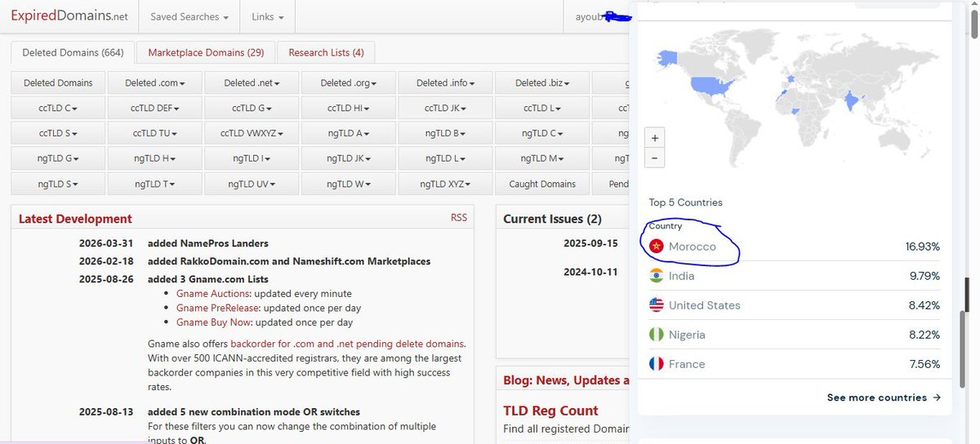Click the added NamePros Landers entry
The width and height of the screenshot is (980, 444).
pyautogui.click(x=208, y=243)
